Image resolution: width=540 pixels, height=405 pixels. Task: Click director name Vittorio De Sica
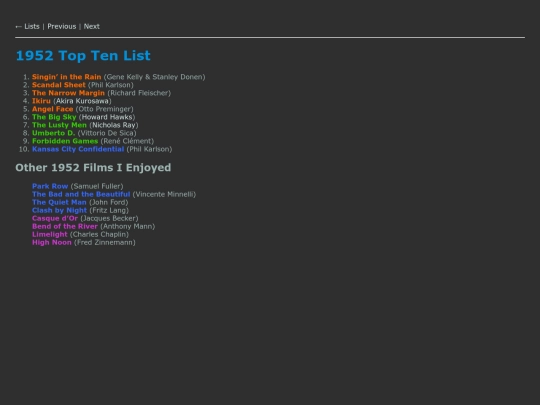107,133
